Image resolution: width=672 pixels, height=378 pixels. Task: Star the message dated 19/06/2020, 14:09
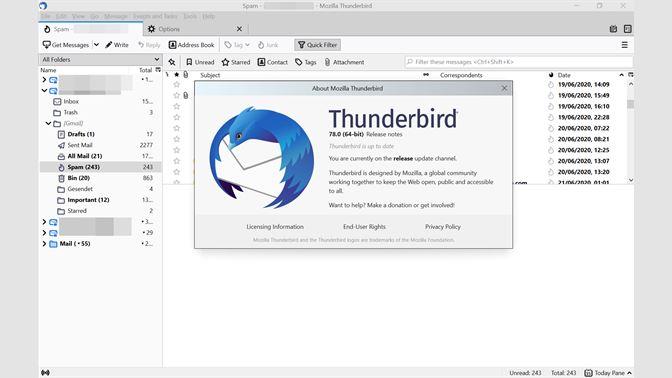[x=177, y=84]
